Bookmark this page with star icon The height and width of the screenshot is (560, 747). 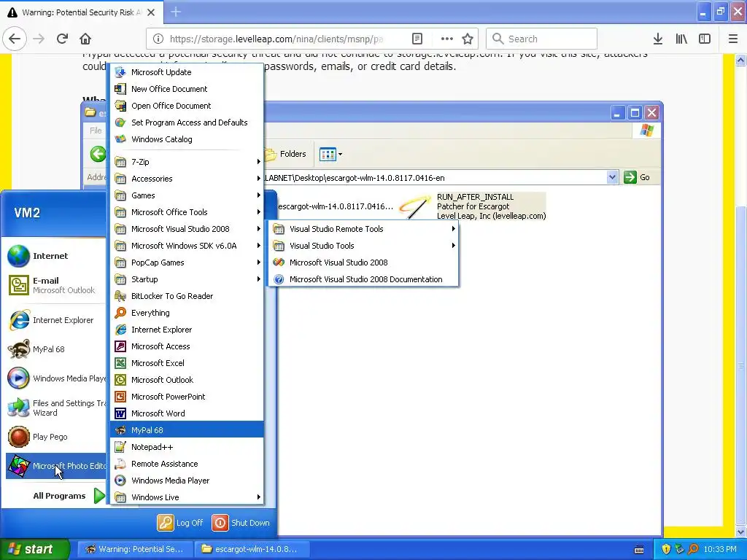tap(468, 39)
